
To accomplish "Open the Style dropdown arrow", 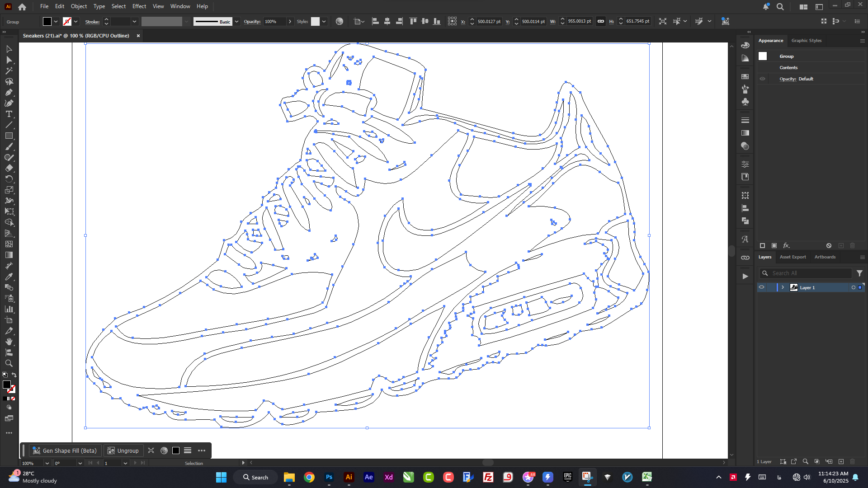I will tap(324, 21).
